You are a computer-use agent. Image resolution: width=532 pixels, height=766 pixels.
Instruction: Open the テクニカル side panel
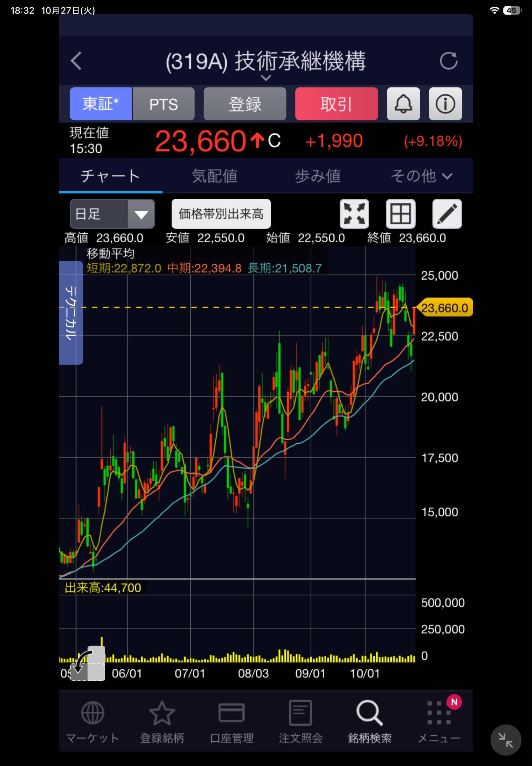71,312
